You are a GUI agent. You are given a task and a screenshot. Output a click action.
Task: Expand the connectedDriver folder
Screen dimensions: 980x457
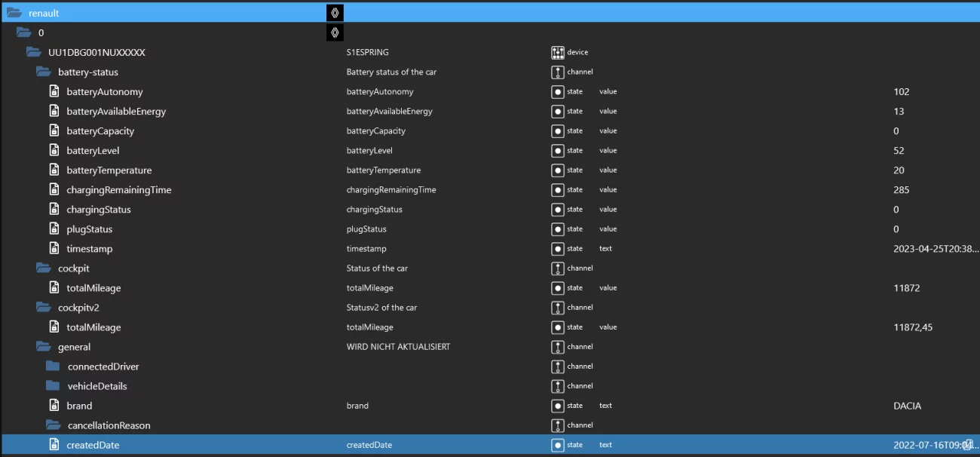(53, 367)
